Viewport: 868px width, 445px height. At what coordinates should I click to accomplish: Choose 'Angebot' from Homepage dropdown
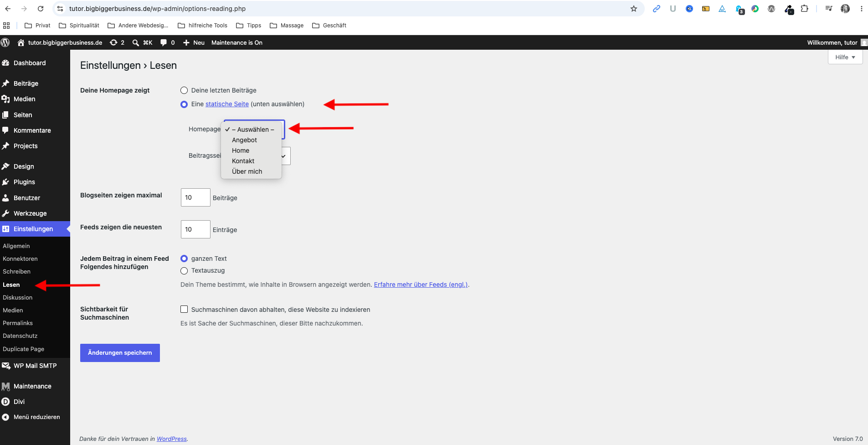coord(251,140)
